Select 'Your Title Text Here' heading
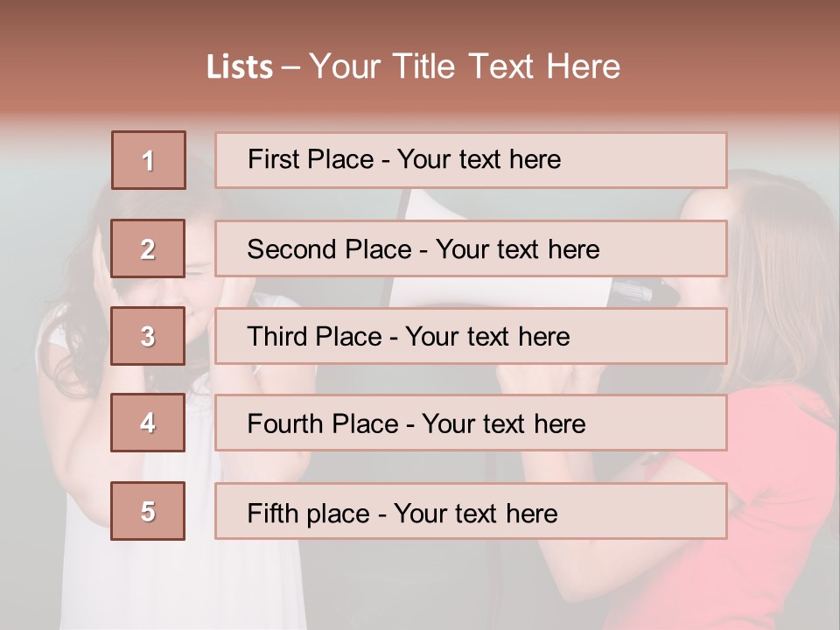 465,67
